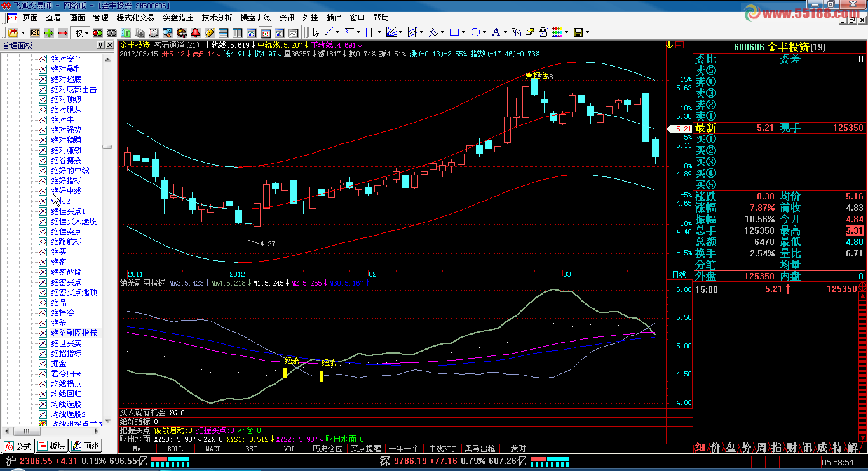Click the red alarm bell icon

(195, 32)
